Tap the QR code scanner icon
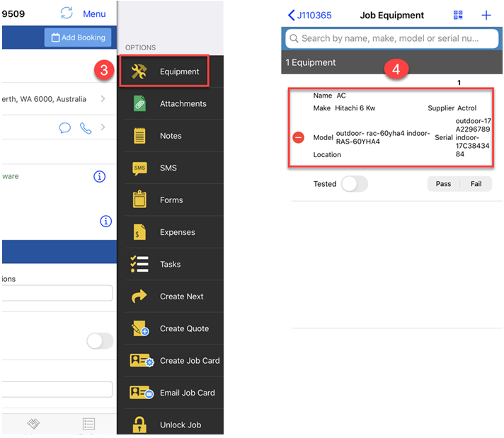Image resolution: width=504 pixels, height=438 pixels. (x=458, y=15)
